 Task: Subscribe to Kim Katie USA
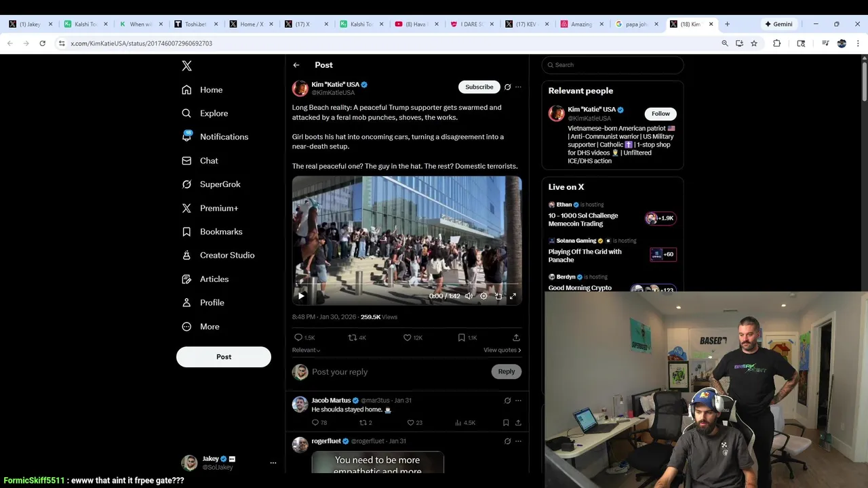(479, 87)
